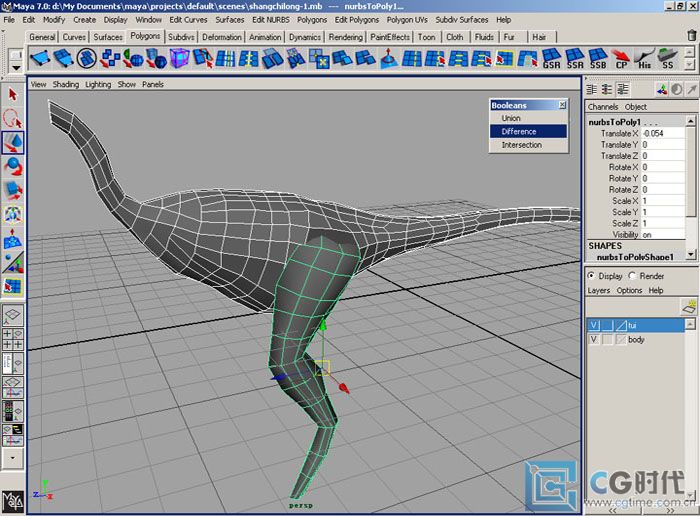The image size is (700, 516).
Task: Click the SSR shelf icon
Action: pos(575,59)
